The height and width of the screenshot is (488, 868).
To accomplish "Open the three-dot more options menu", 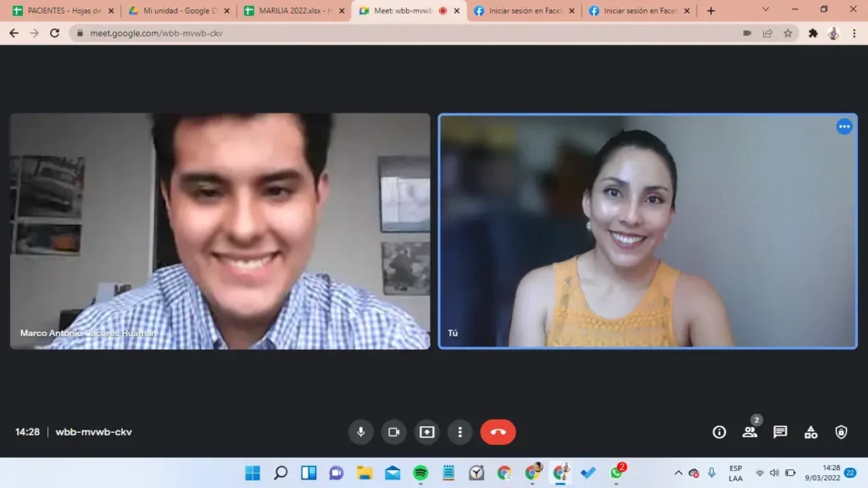I will coord(459,432).
